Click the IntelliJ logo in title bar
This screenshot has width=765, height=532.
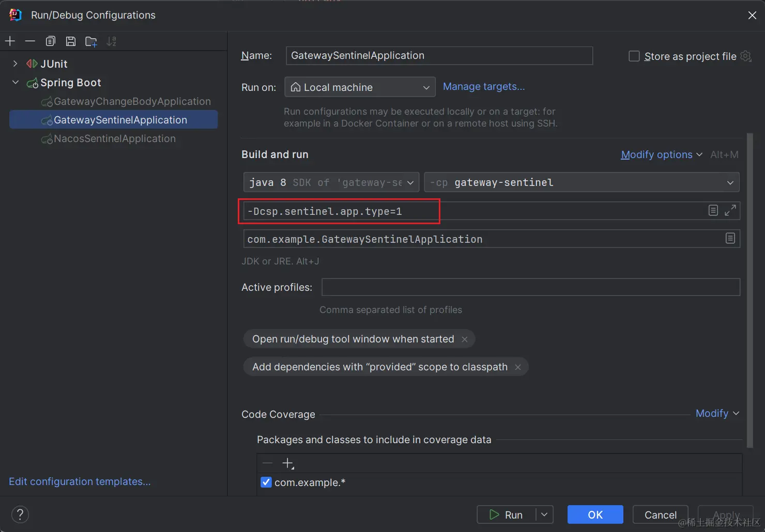[15, 15]
